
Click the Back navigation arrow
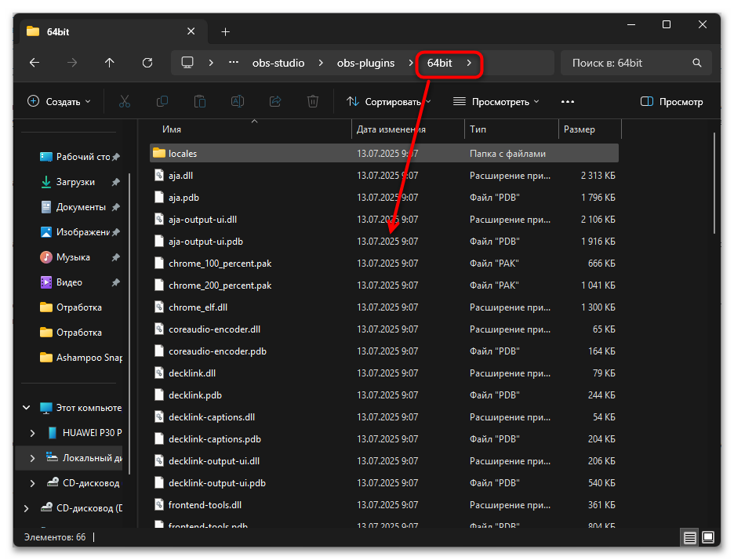34,63
